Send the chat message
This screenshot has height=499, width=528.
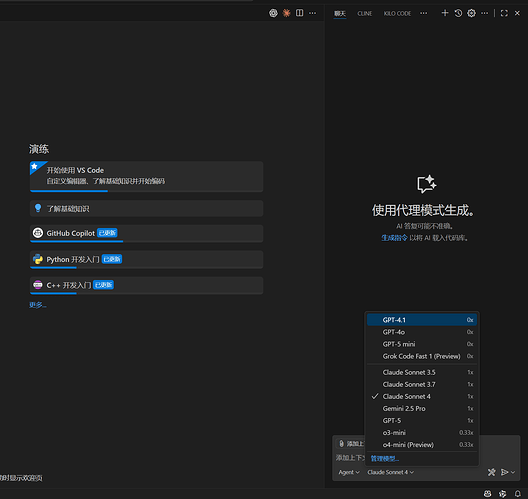click(x=504, y=472)
